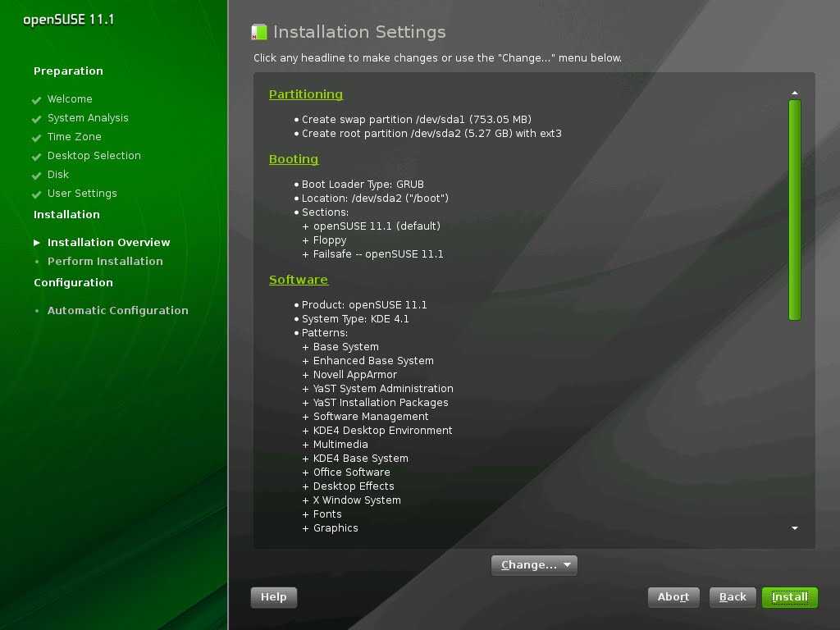Click the checkmark beside Welcome step
The height and width of the screenshot is (630, 840).
(x=36, y=100)
